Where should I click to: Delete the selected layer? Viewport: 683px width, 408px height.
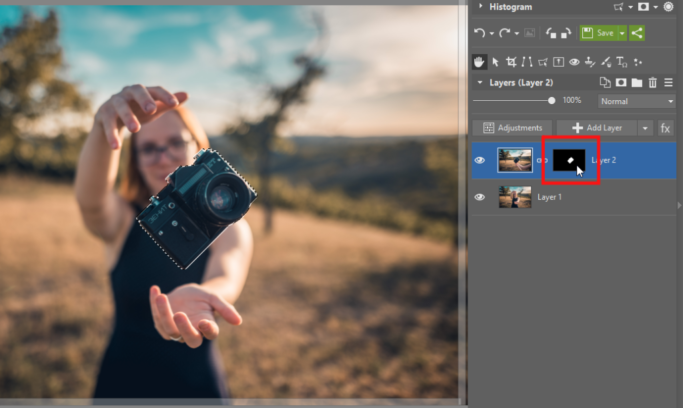pos(653,82)
